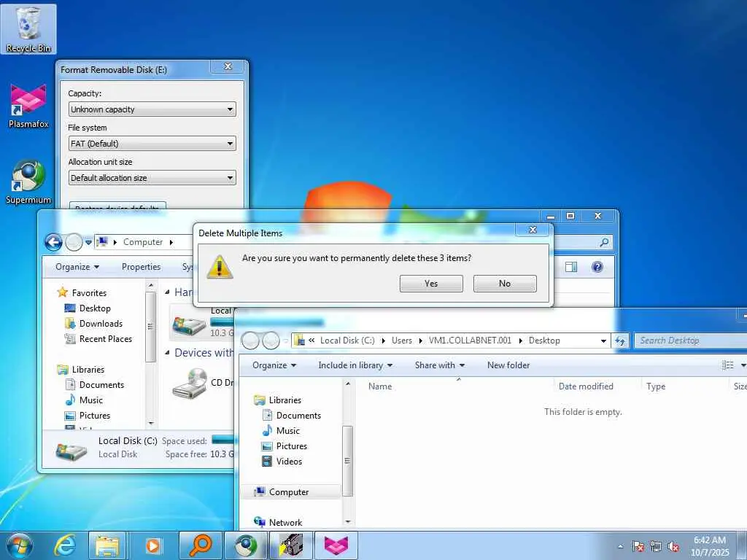Open the Recycle Bin desktop icon
Screen dimensions: 747x560
point(28,29)
